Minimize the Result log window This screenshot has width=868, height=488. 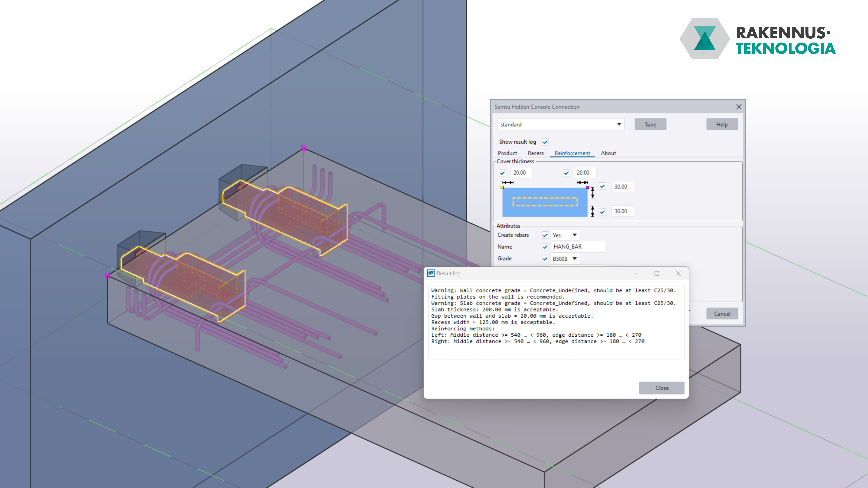[x=636, y=273]
